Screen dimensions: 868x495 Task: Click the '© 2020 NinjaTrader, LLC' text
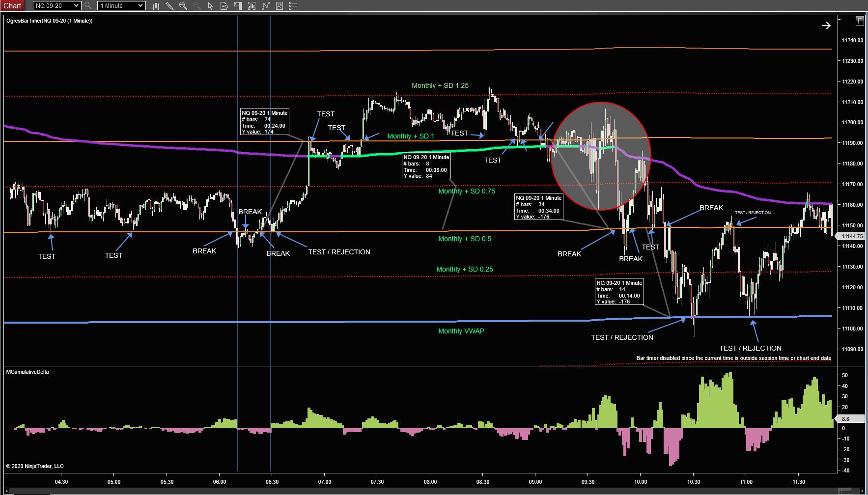coord(35,466)
